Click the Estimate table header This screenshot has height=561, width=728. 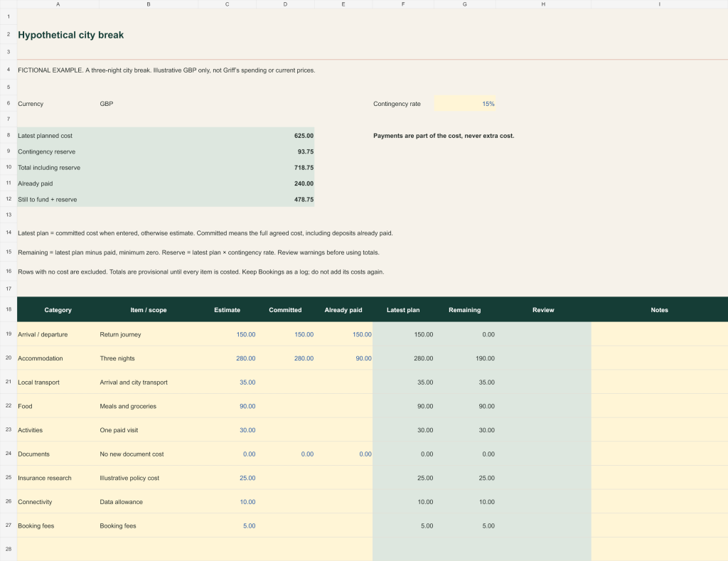[x=227, y=310]
